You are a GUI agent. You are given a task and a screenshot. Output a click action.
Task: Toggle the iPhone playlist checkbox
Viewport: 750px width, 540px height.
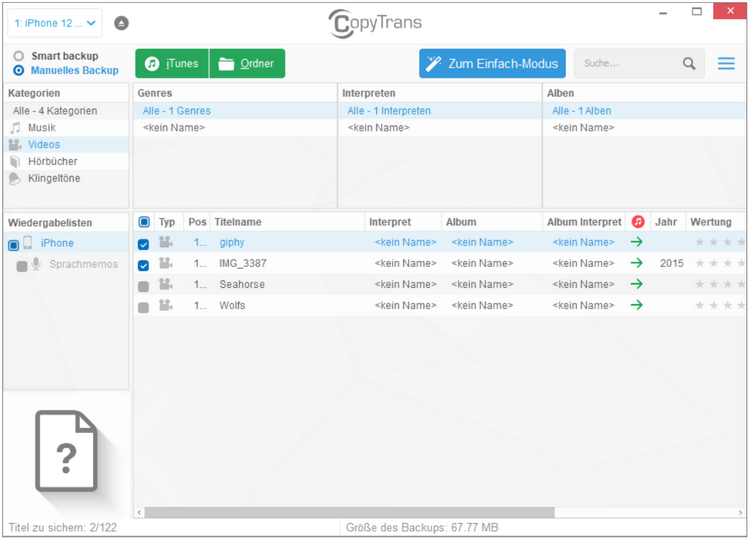[x=13, y=245]
